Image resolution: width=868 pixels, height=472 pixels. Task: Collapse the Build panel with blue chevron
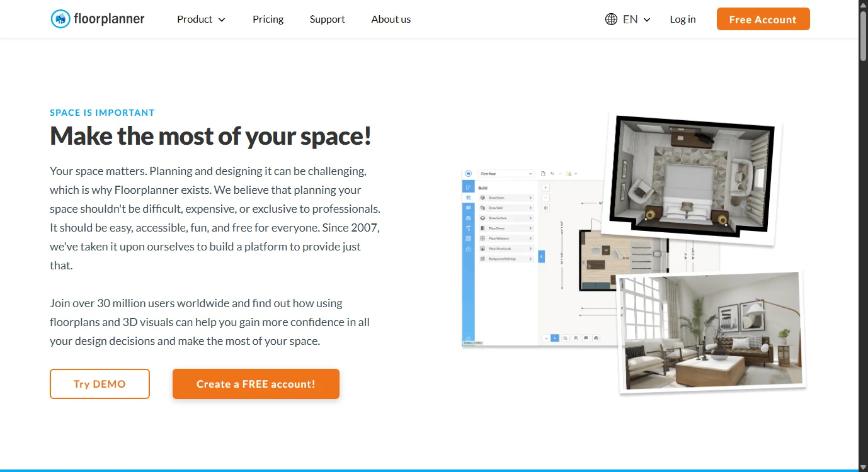tap(541, 256)
